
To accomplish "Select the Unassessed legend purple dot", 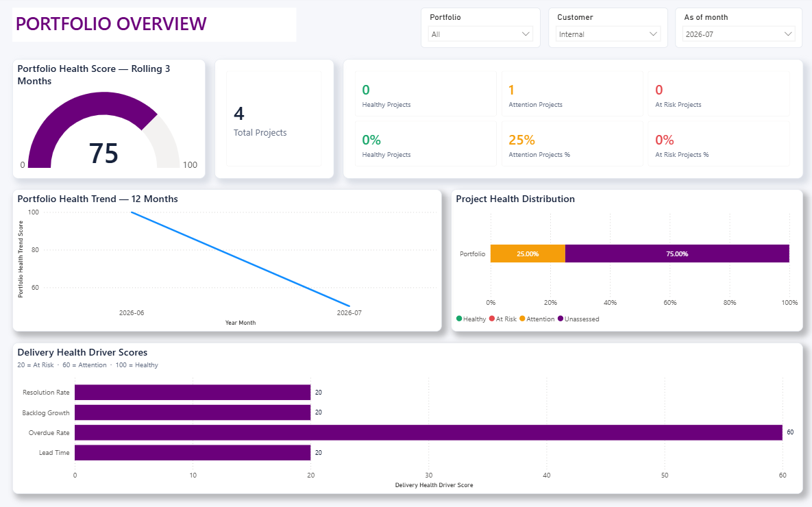I will [x=561, y=319].
